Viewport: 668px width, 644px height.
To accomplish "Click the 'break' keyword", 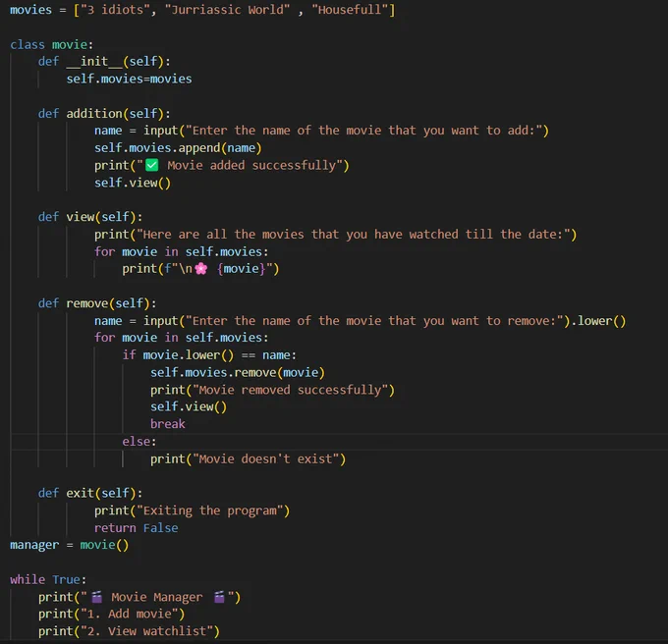I will [167, 424].
